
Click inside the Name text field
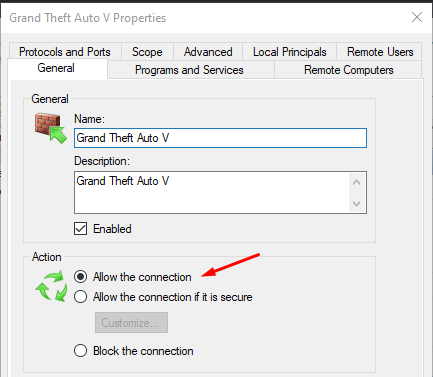220,138
